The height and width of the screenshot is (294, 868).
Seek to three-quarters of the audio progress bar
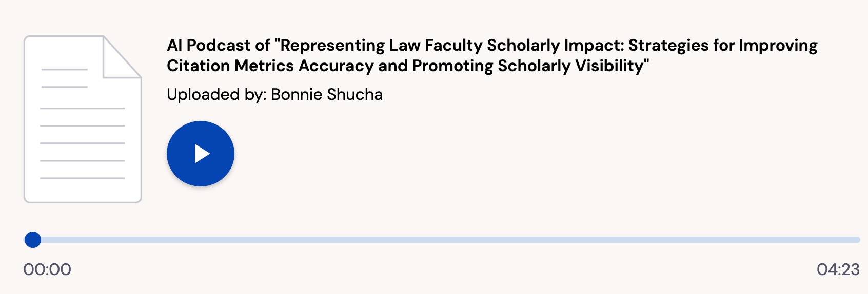(653, 240)
